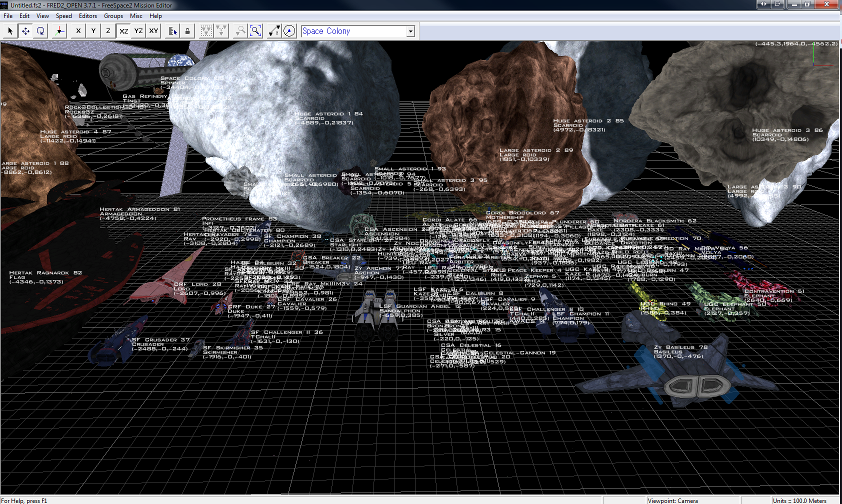
Task: Open the Edit menu
Action: coord(24,16)
